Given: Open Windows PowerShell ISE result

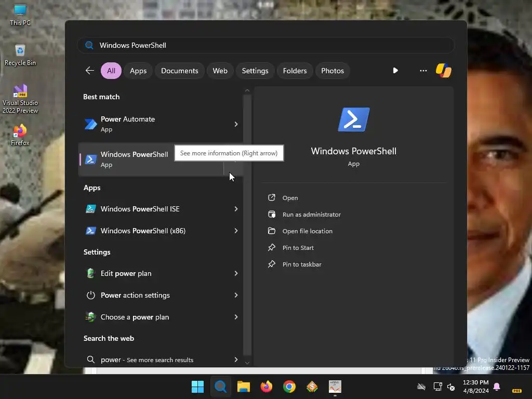Looking at the screenshot, I should point(161,209).
